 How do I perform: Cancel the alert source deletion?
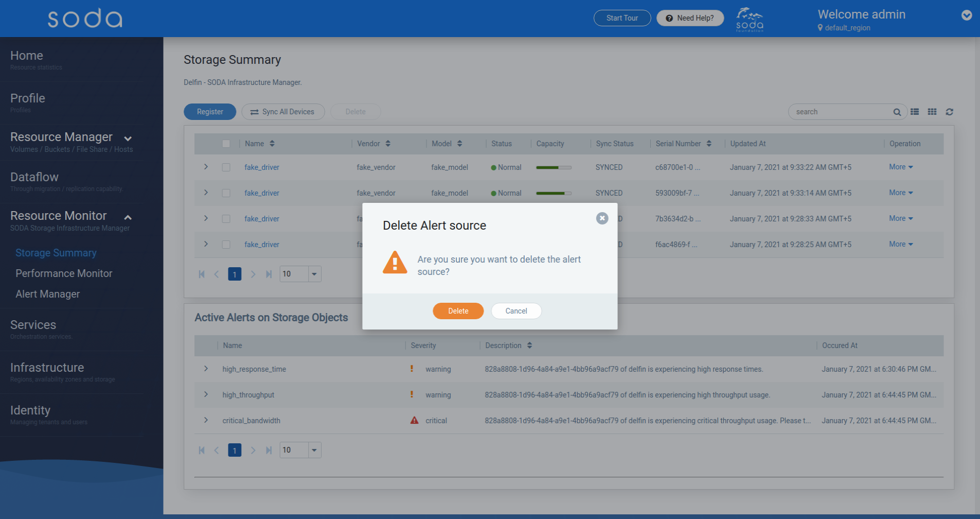point(516,311)
